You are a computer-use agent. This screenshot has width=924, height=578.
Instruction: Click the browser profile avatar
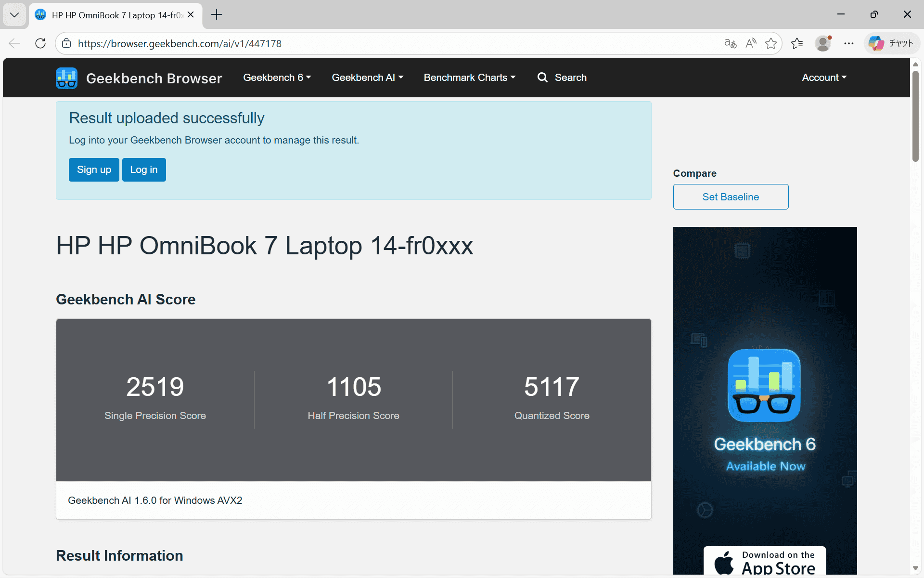pos(823,43)
